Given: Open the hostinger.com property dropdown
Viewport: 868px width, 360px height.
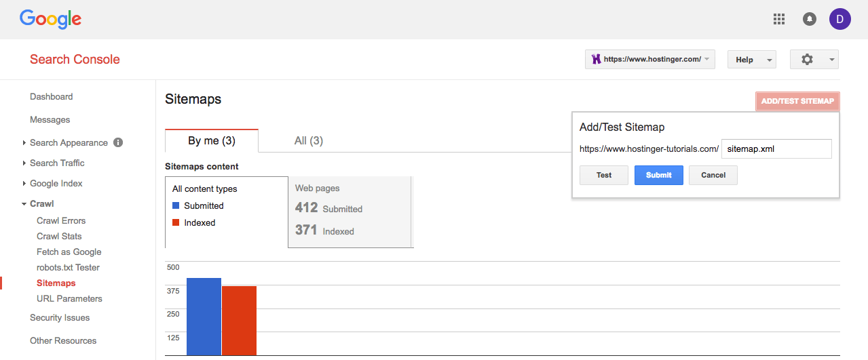Looking at the screenshot, I should coord(649,60).
